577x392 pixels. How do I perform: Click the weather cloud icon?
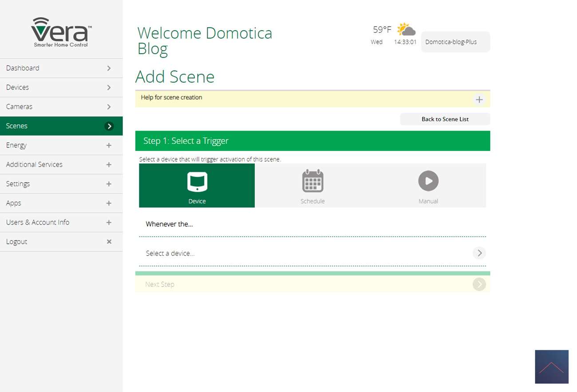point(406,30)
